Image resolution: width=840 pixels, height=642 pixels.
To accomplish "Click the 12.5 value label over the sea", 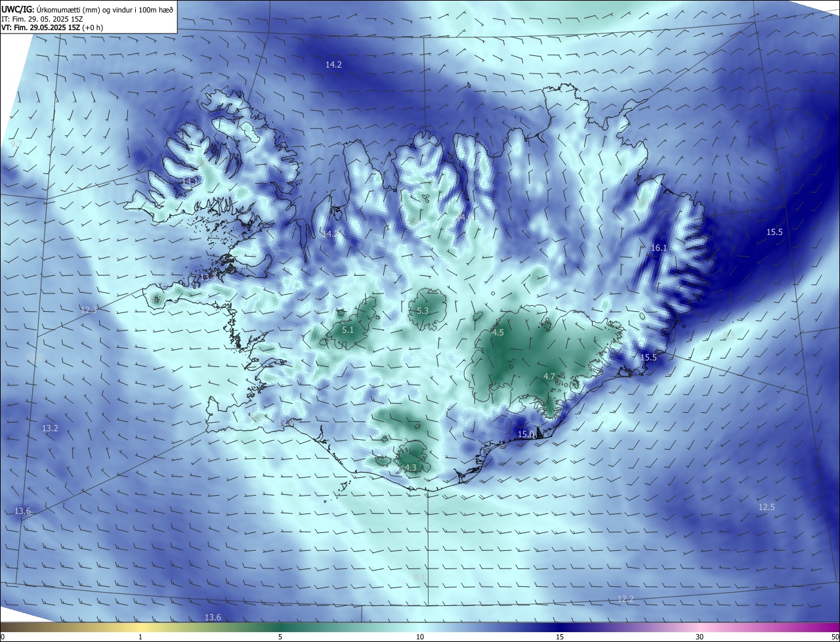I will (766, 507).
